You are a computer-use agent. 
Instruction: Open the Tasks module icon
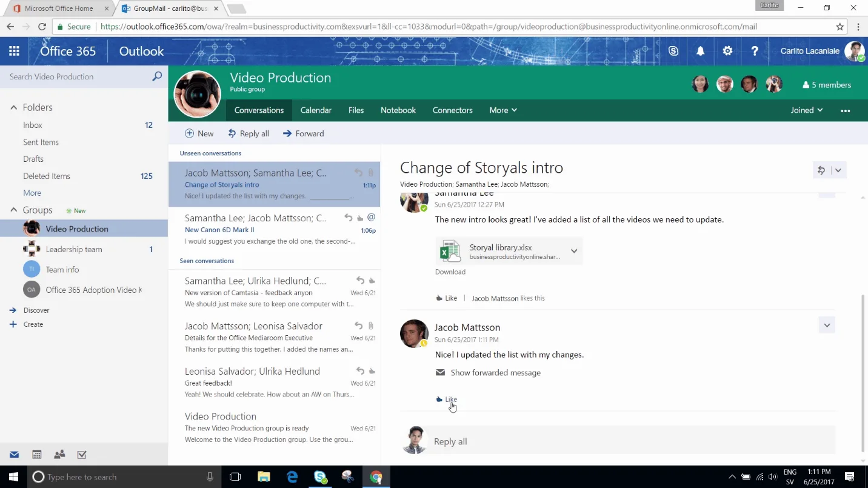(82, 455)
